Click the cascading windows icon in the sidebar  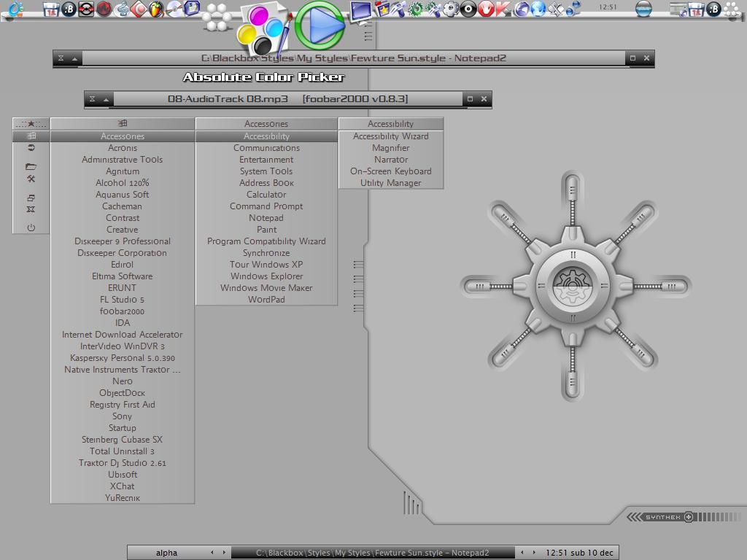(x=31, y=197)
